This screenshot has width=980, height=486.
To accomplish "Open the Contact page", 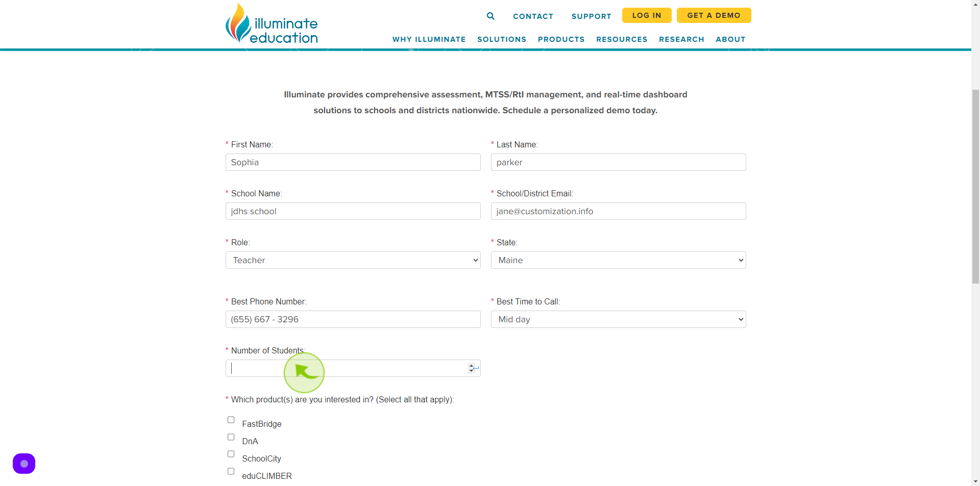I will [x=533, y=16].
